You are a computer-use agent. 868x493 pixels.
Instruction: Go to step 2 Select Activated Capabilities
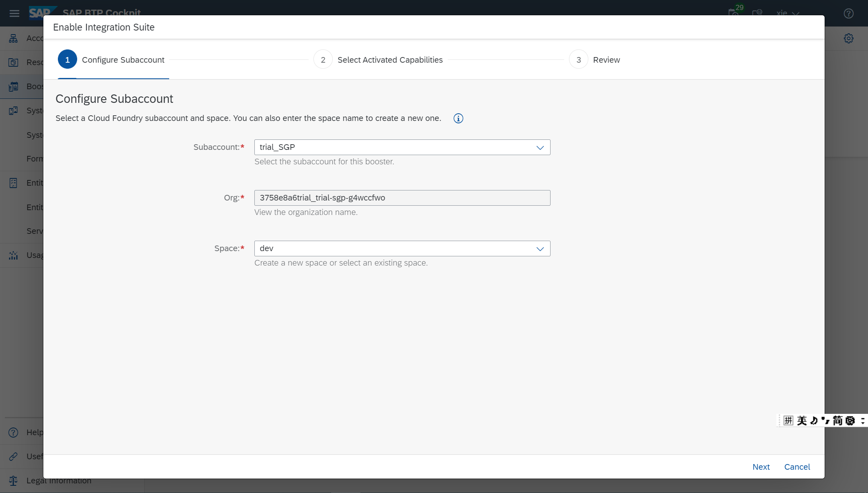pyautogui.click(x=378, y=60)
